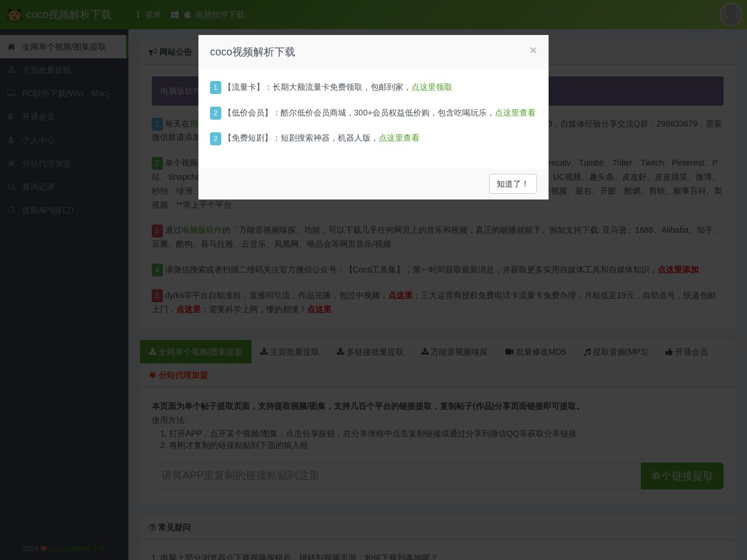Open the 菜单 toggle in the top bar
747x560 pixels.
pos(148,15)
